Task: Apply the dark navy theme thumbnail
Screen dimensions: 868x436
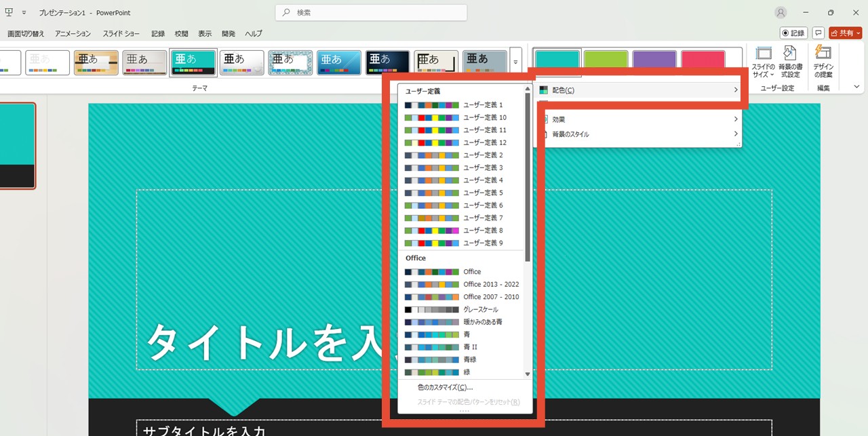Action: [387, 62]
